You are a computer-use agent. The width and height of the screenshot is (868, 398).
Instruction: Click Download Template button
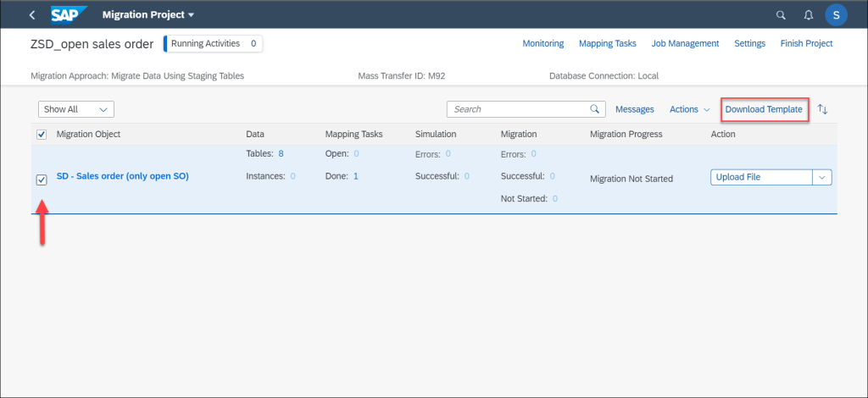764,109
